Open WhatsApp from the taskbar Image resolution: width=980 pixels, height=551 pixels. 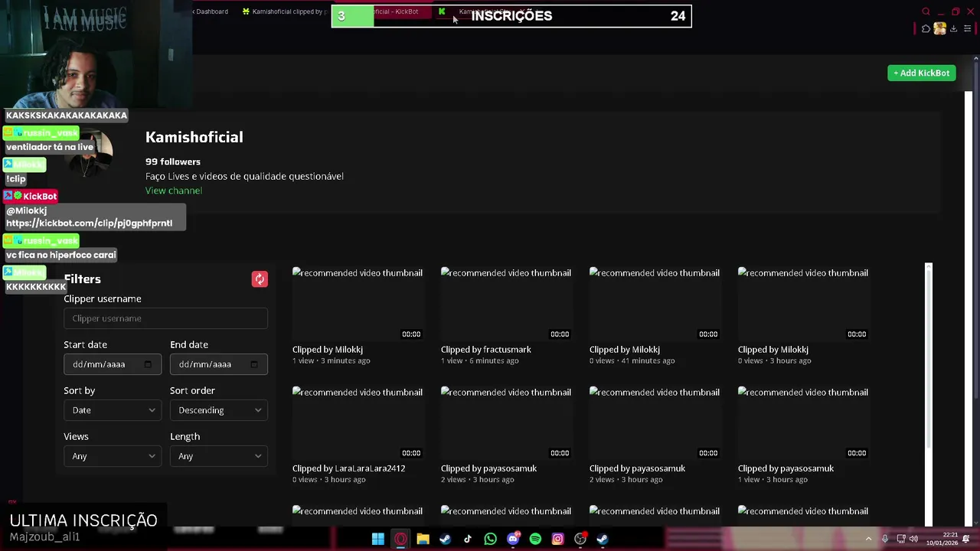[490, 539]
